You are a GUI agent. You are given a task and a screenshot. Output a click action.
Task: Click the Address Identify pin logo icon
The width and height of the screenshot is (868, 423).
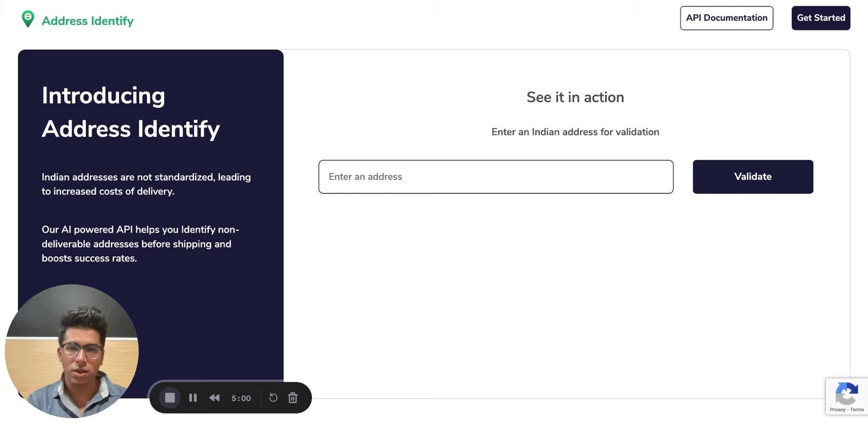tap(28, 19)
